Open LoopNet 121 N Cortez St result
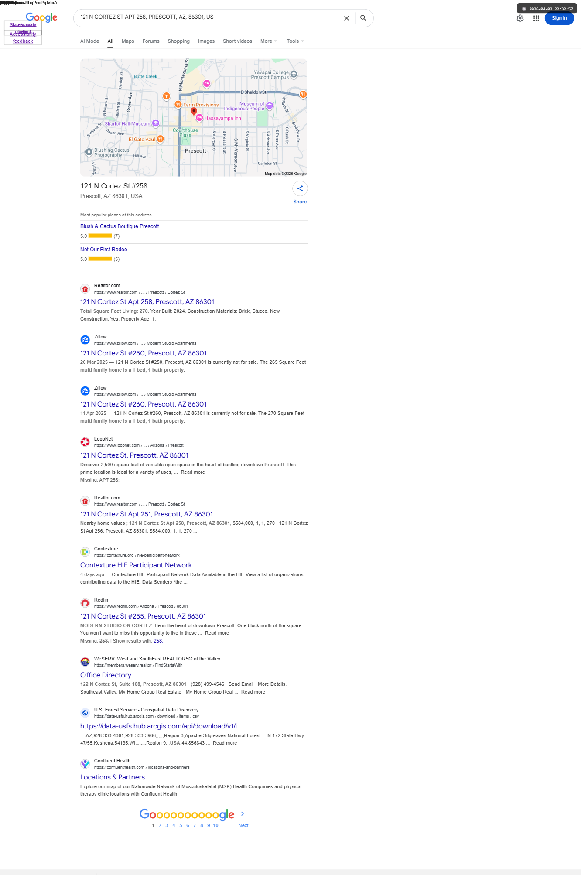Screen dimensions: 588x875 pyautogui.click(x=134, y=455)
